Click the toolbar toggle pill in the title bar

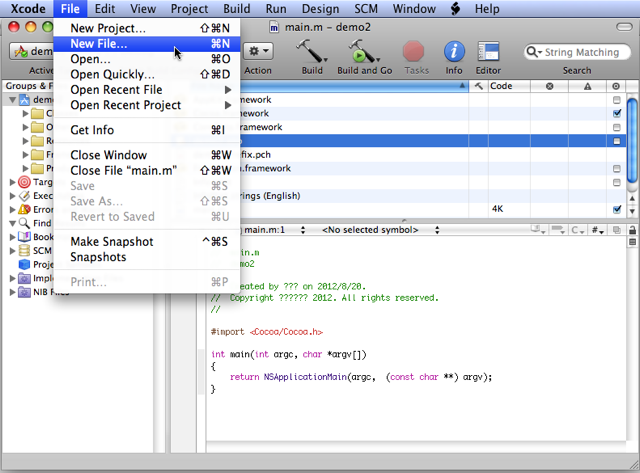click(624, 27)
